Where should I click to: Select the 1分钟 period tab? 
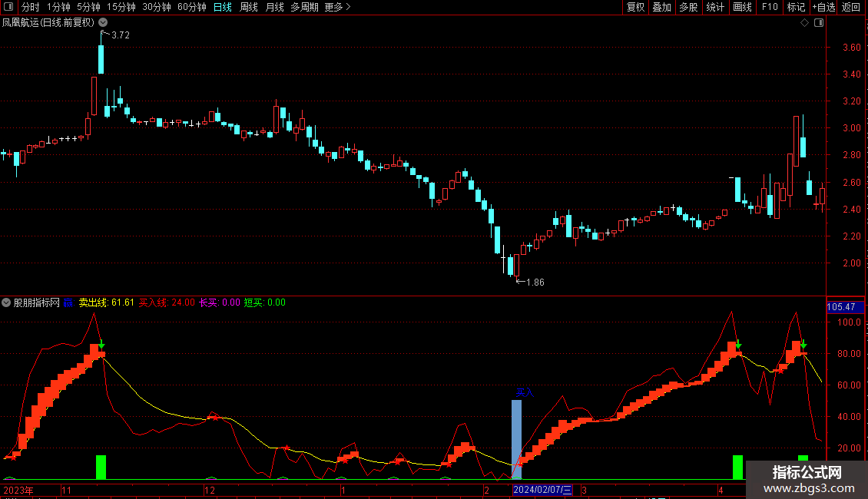[58, 7]
